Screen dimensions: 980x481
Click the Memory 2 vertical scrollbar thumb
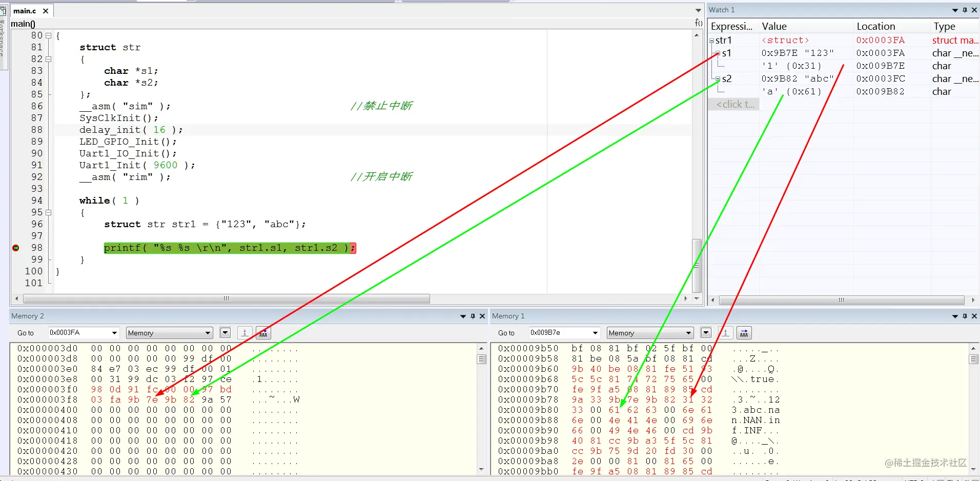(481, 359)
